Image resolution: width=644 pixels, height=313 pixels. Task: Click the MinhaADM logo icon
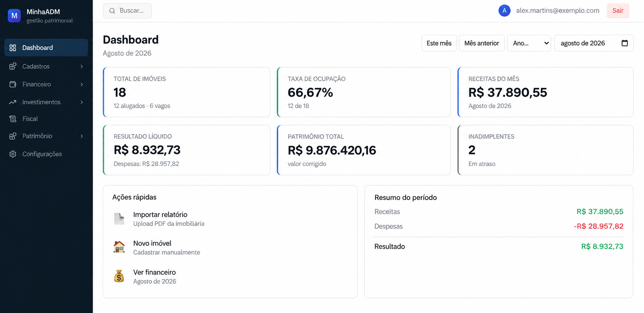[14, 16]
